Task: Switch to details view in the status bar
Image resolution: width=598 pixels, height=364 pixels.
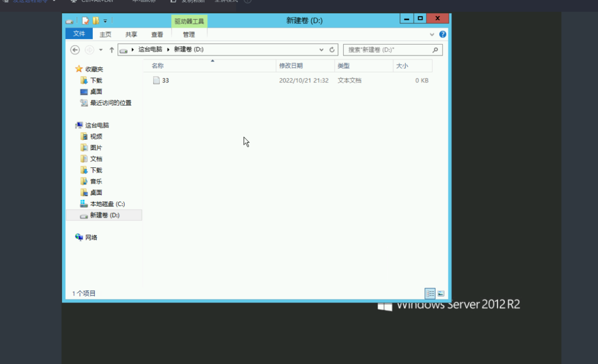Action: tap(430, 294)
